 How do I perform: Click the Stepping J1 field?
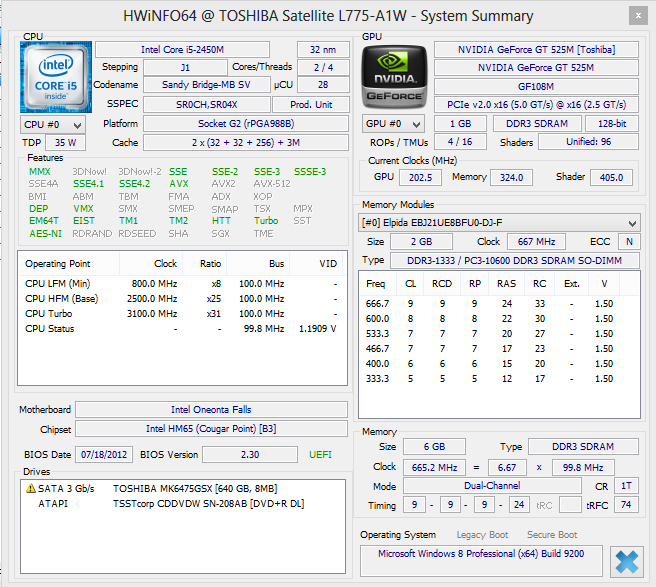[185, 67]
